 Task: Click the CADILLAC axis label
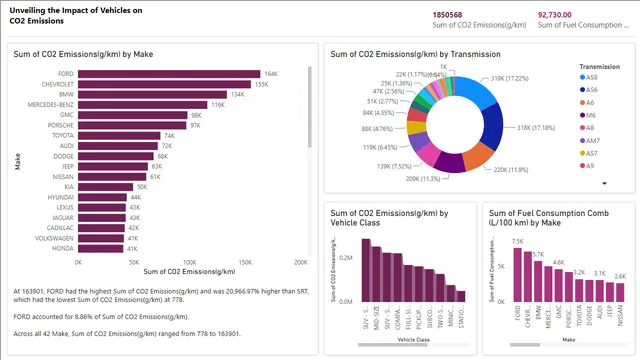60,228
